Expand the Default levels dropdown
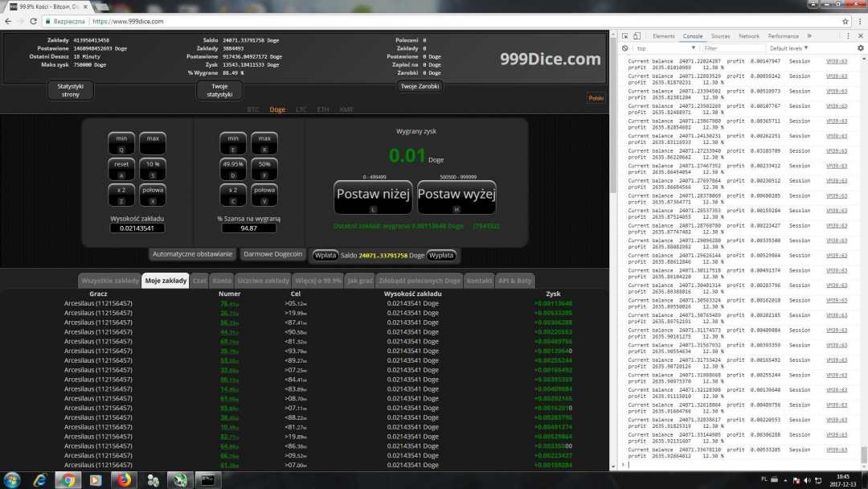The width and height of the screenshot is (868, 489). [x=790, y=48]
